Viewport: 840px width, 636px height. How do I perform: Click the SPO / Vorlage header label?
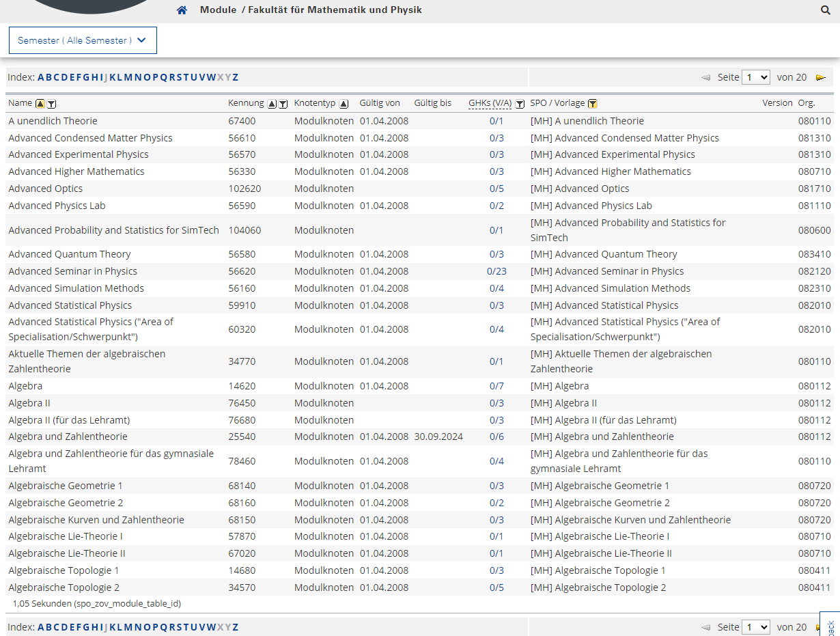click(x=557, y=103)
